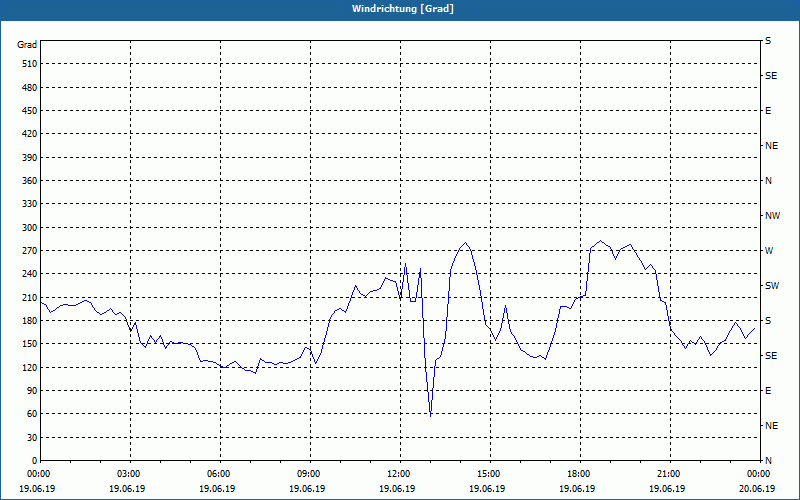Viewport: 800px width, 500px height.
Task: Click the 20.06.19 date label
Action: [x=757, y=488]
